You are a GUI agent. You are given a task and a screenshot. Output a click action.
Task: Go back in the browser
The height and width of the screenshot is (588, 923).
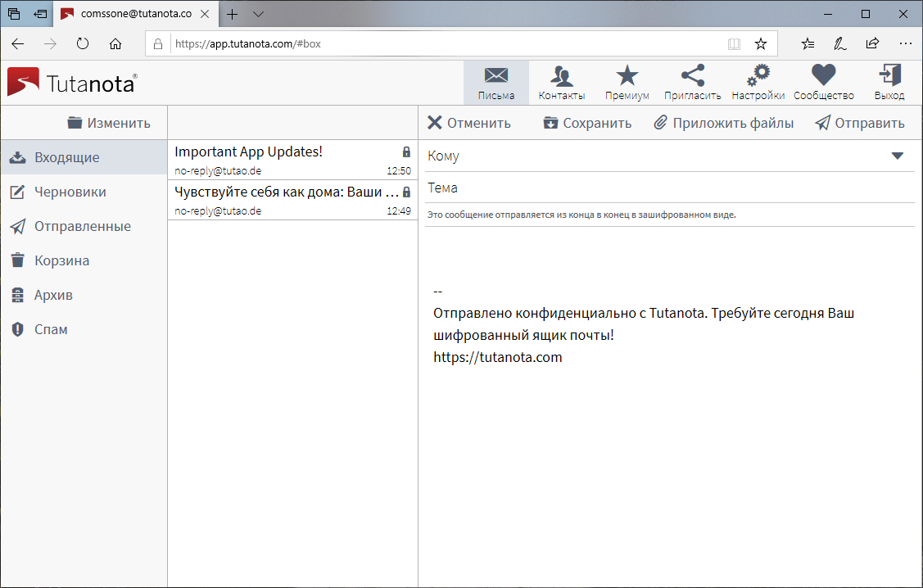[18, 43]
